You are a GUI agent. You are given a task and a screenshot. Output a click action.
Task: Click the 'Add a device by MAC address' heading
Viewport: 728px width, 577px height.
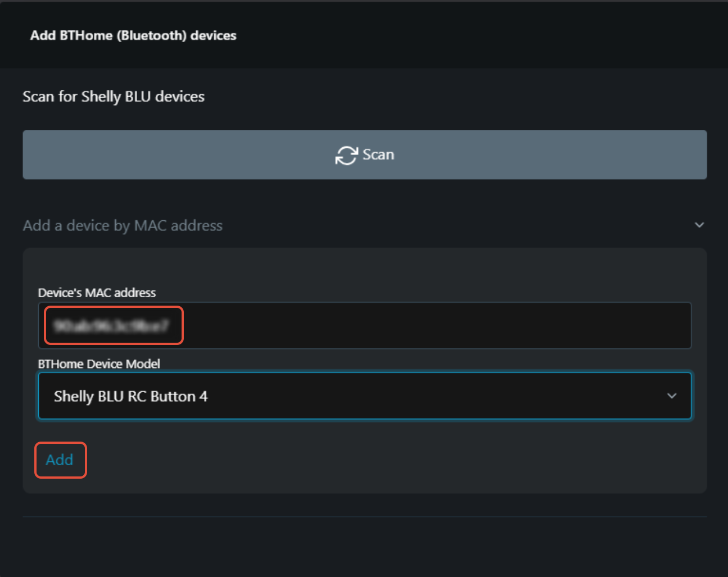point(123,225)
